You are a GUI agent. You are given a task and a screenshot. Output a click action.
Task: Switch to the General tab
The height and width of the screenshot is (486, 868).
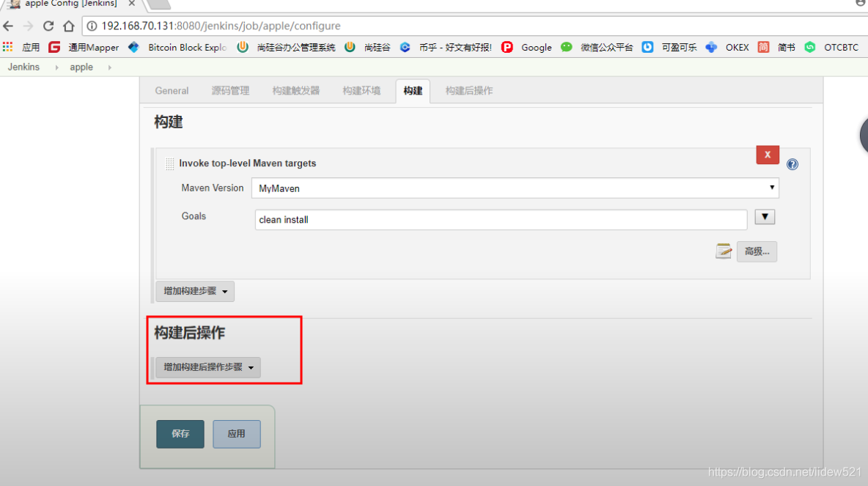(172, 91)
